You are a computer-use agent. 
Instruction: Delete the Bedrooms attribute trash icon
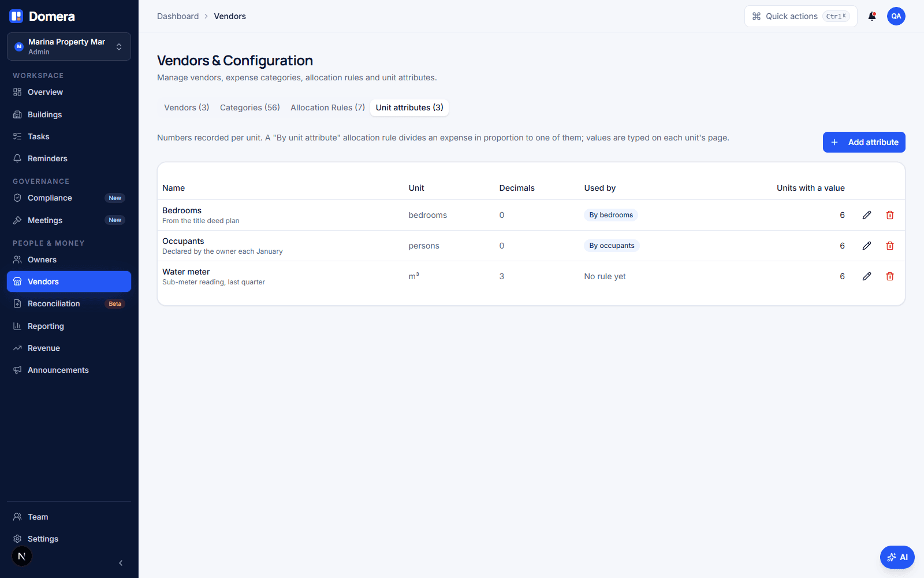tap(890, 215)
